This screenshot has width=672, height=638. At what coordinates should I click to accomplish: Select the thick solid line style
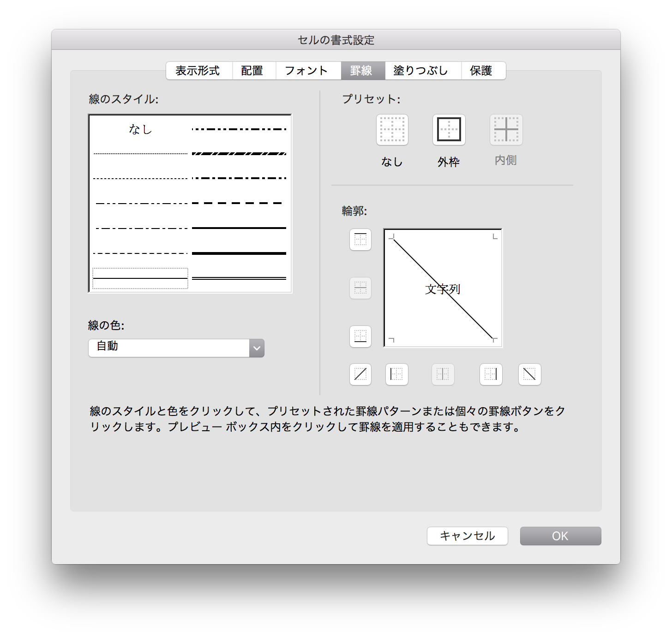[239, 253]
